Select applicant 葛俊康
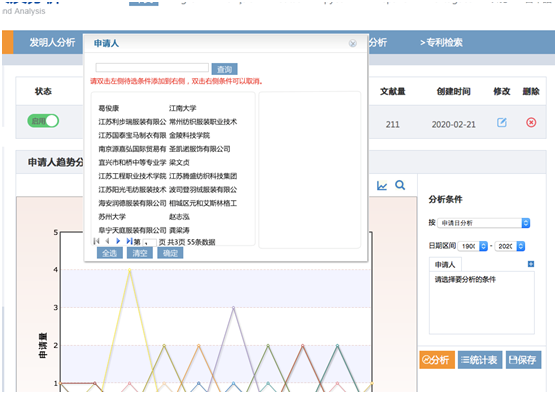 [109, 108]
